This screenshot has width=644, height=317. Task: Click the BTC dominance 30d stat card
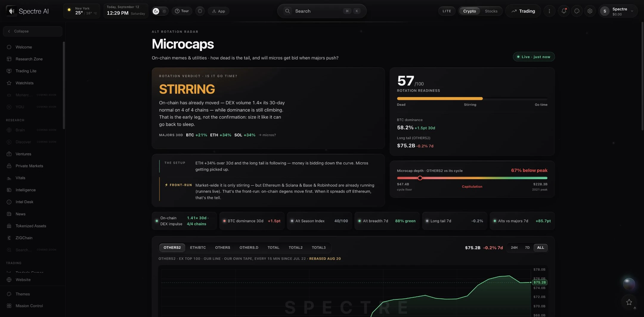(252, 221)
